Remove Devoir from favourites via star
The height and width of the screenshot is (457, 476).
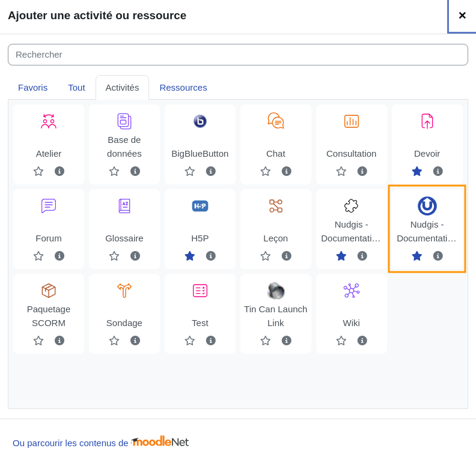(x=417, y=171)
